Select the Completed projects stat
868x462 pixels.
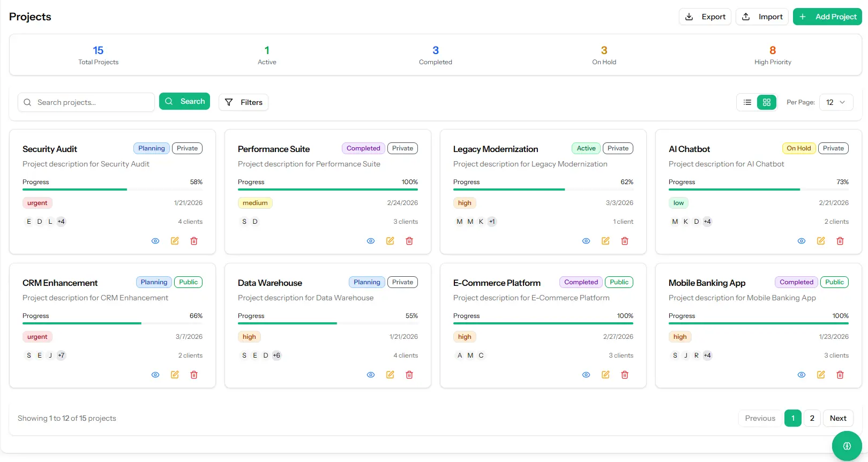pyautogui.click(x=436, y=55)
